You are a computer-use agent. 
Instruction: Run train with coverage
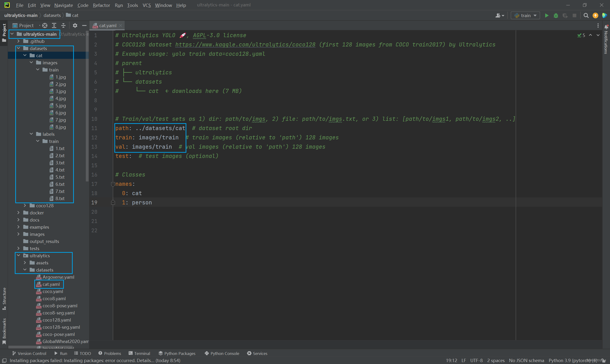coord(565,15)
